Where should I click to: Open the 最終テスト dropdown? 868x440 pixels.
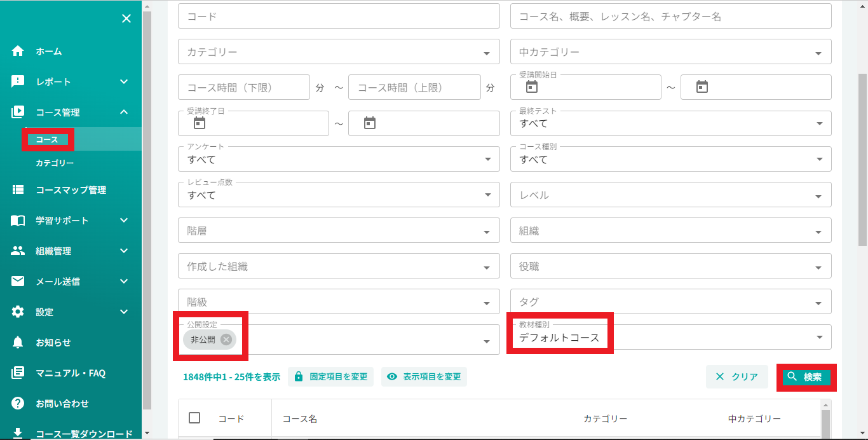tap(671, 123)
